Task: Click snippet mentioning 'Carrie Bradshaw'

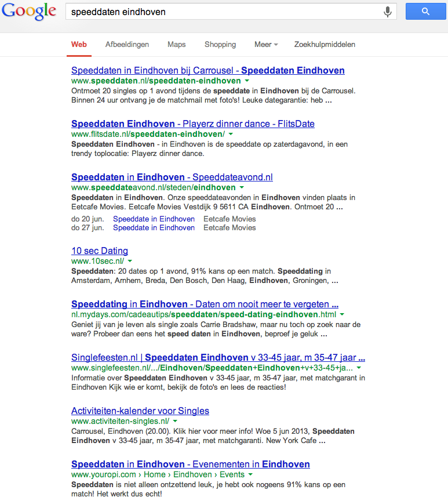Action: pos(216,329)
